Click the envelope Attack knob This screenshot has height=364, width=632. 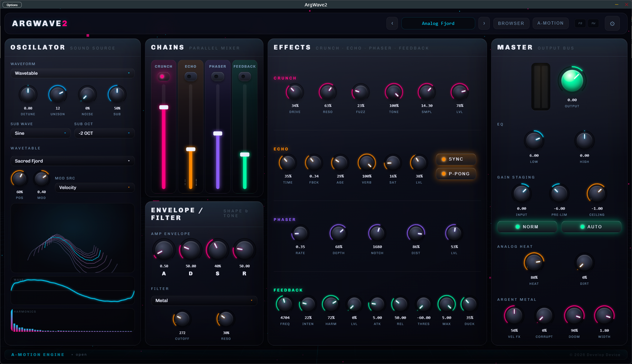click(164, 249)
